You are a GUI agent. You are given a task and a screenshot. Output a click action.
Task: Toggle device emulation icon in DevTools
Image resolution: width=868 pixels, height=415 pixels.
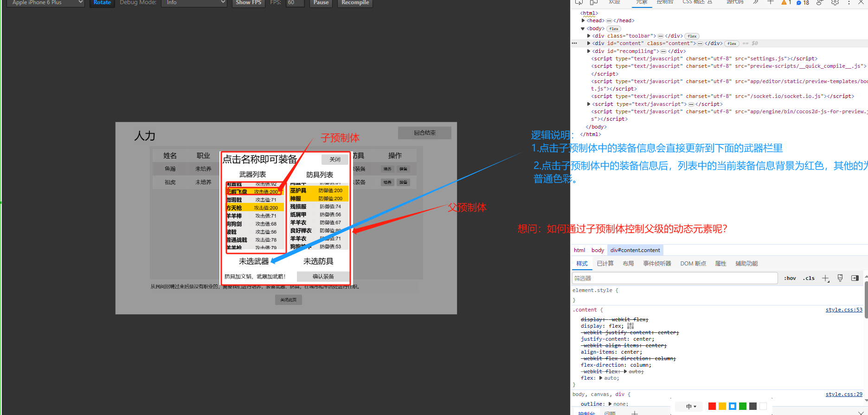click(594, 2)
